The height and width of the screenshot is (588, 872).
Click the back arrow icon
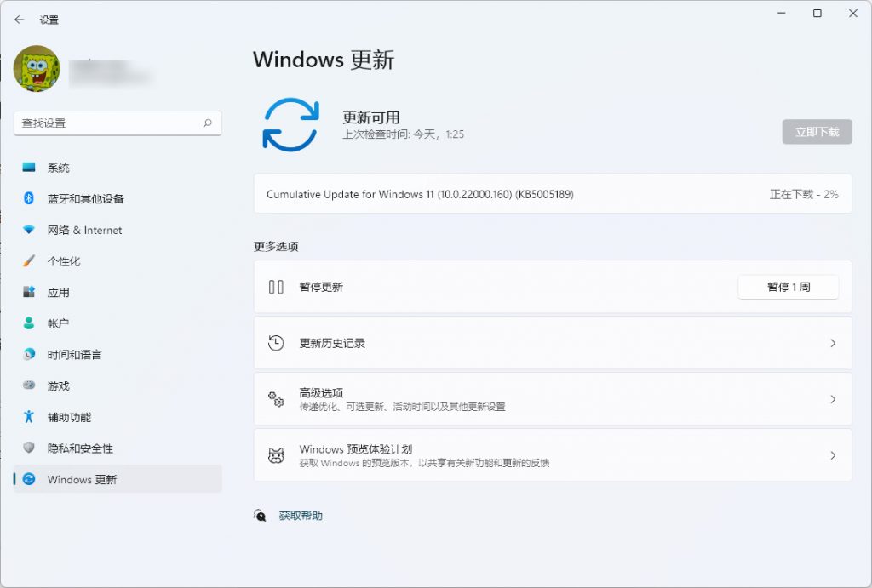(19, 19)
